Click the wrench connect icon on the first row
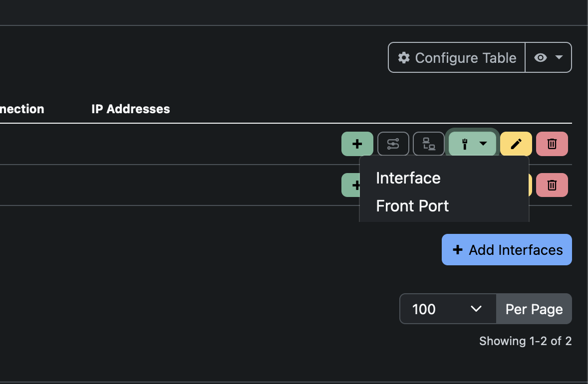This screenshot has width=588, height=384. (465, 144)
